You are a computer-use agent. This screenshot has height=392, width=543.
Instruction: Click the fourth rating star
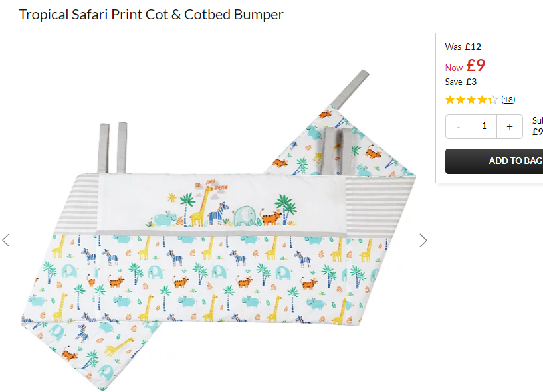[482, 100]
